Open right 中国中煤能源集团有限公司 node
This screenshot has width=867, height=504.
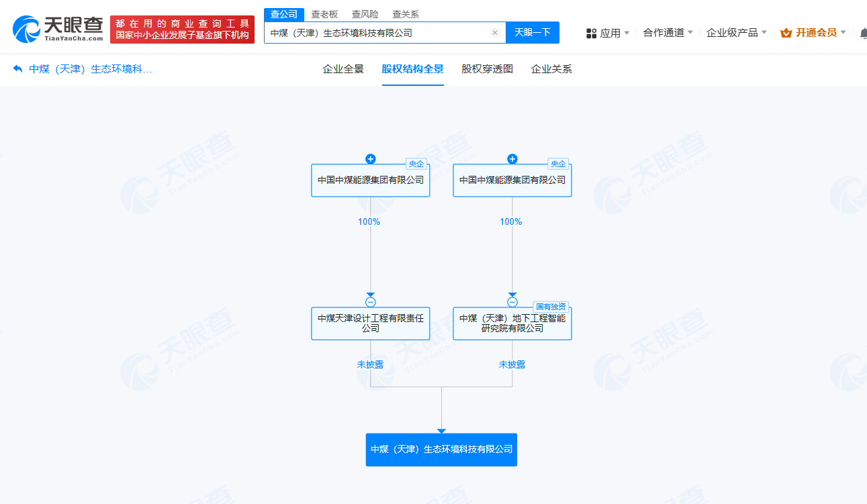(512, 180)
